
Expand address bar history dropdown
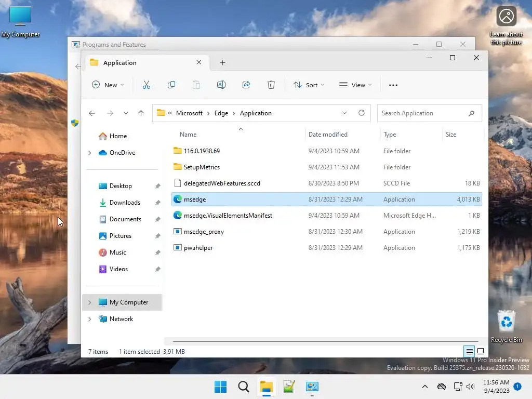(344, 113)
